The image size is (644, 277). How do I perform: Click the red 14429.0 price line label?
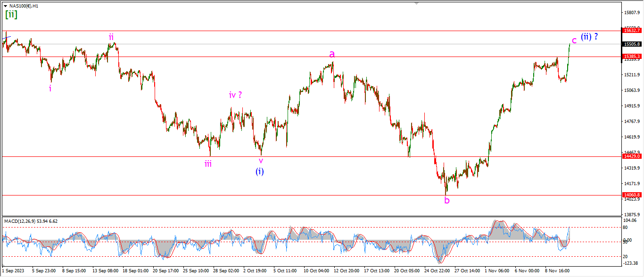point(632,156)
